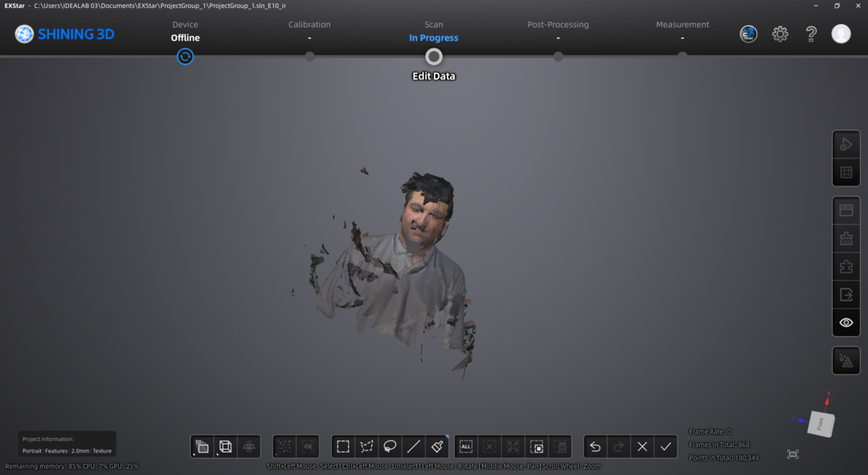Click the Scan step progress circle
This screenshot has width=868, height=475.
(433, 56)
